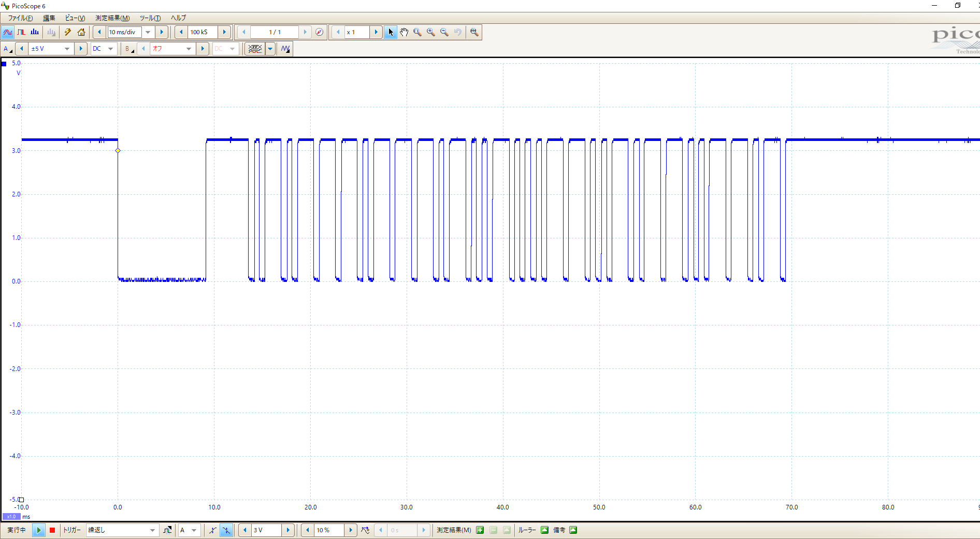Select Persistence mode icon
The width and height of the screenshot is (980, 539).
(21, 32)
